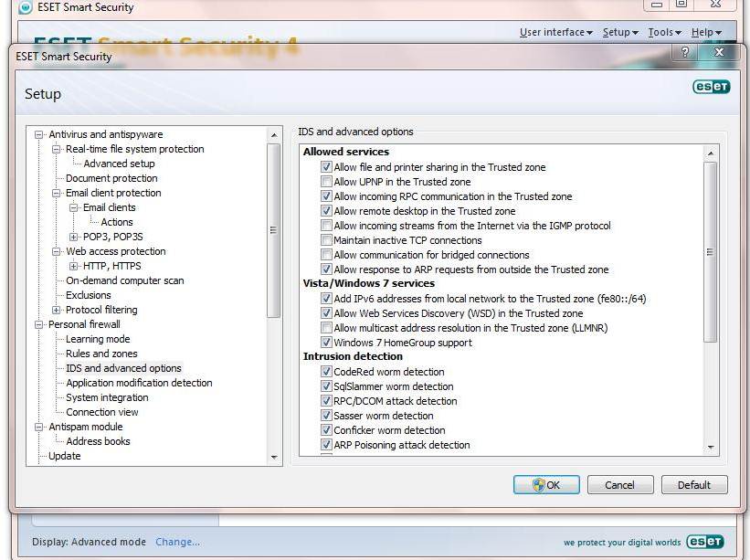The height and width of the screenshot is (560, 750).
Task: Open the Setup menu in main window
Action: 620,32
